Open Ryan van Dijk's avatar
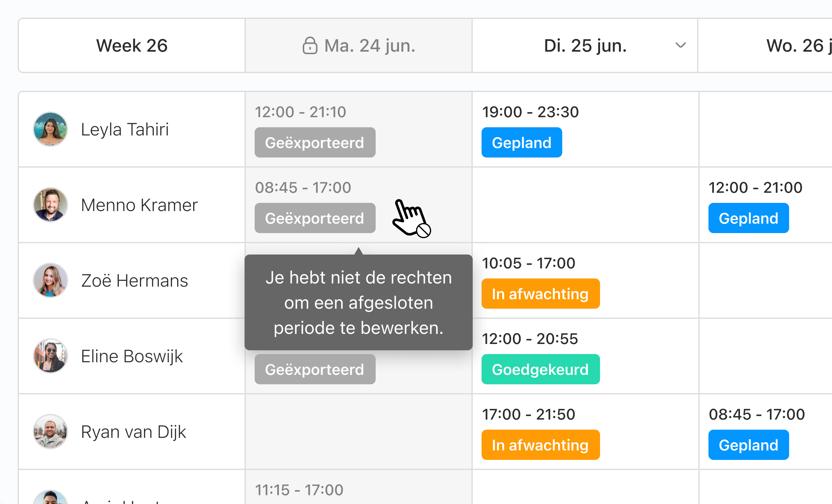Screen dimensions: 832x504 50,432
